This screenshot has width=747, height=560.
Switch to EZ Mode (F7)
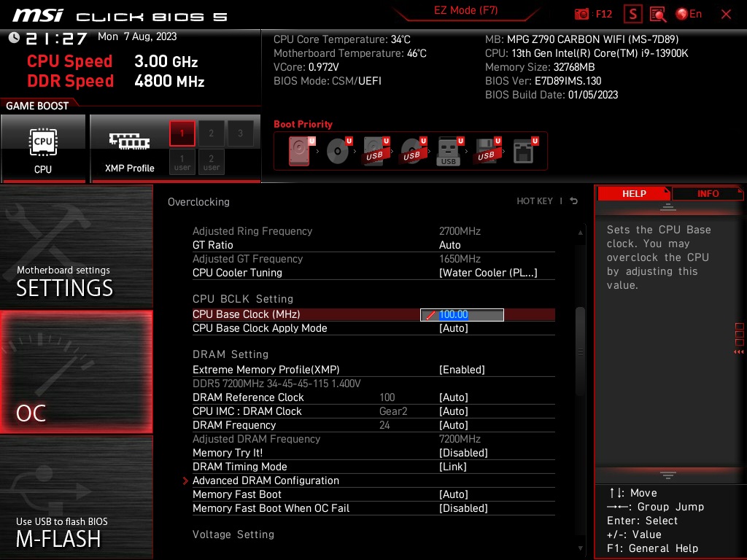tap(465, 10)
